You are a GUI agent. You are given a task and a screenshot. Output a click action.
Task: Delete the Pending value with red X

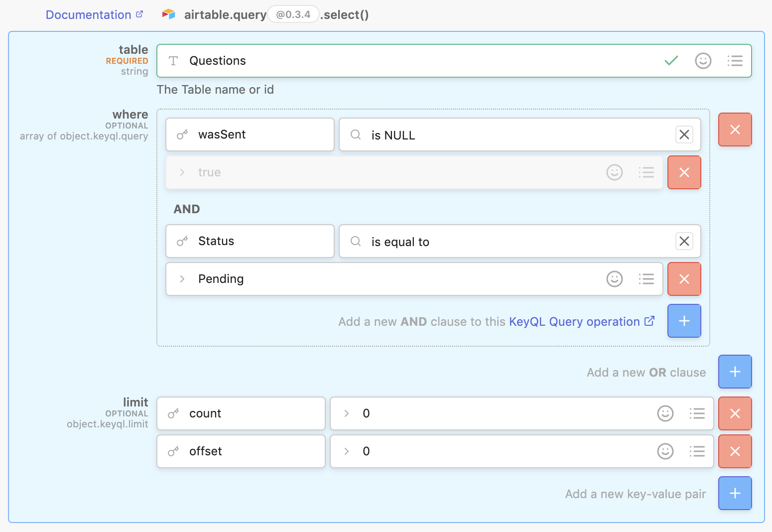(684, 279)
